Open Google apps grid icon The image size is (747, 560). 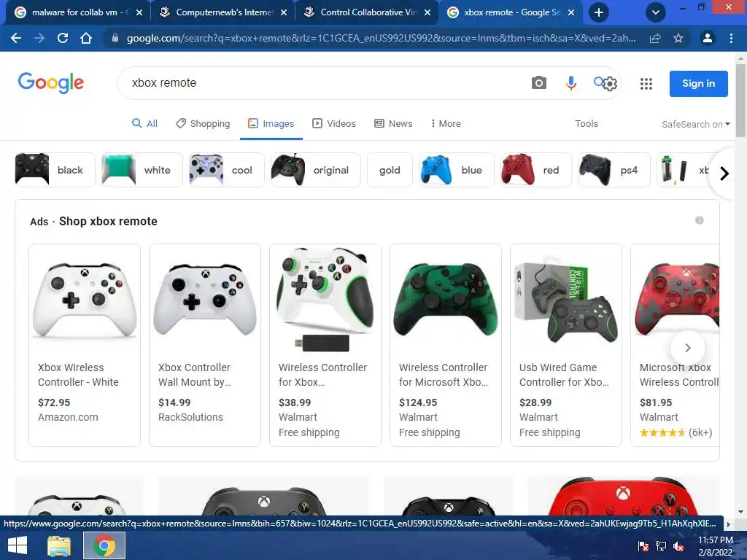tap(646, 84)
